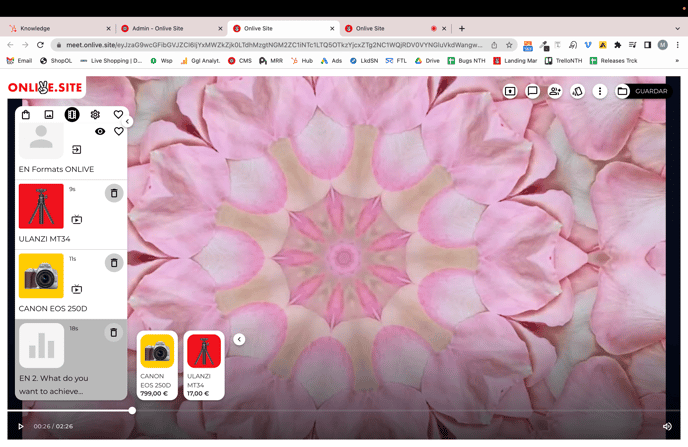Mute the video with the speaker icon

[x=667, y=426]
